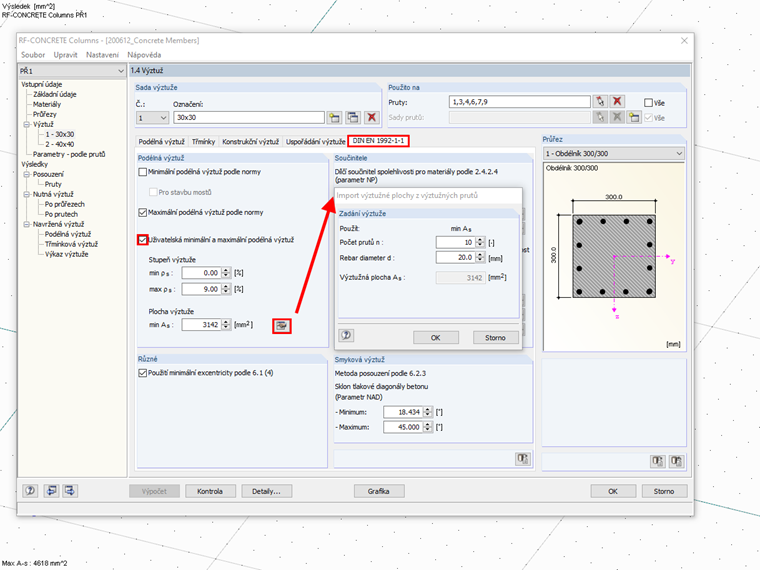Open PŘ1 case dropdown
The width and height of the screenshot is (760, 570).
121,71
